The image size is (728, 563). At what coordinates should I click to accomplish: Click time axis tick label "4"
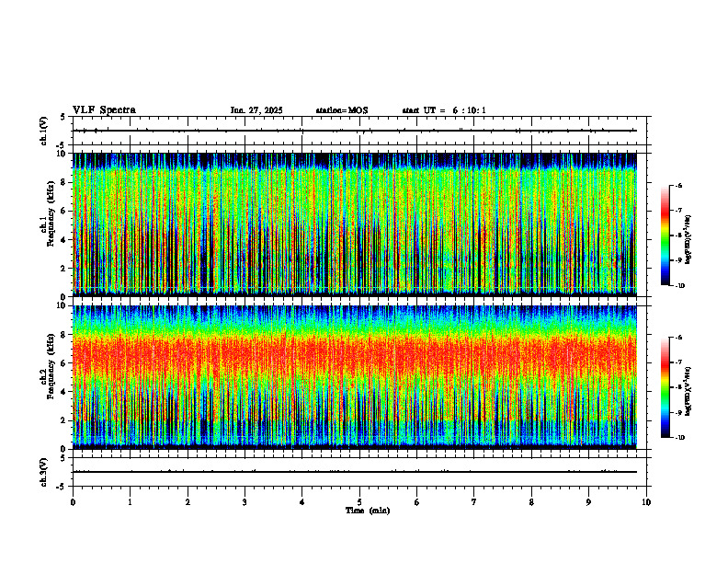pos(302,502)
